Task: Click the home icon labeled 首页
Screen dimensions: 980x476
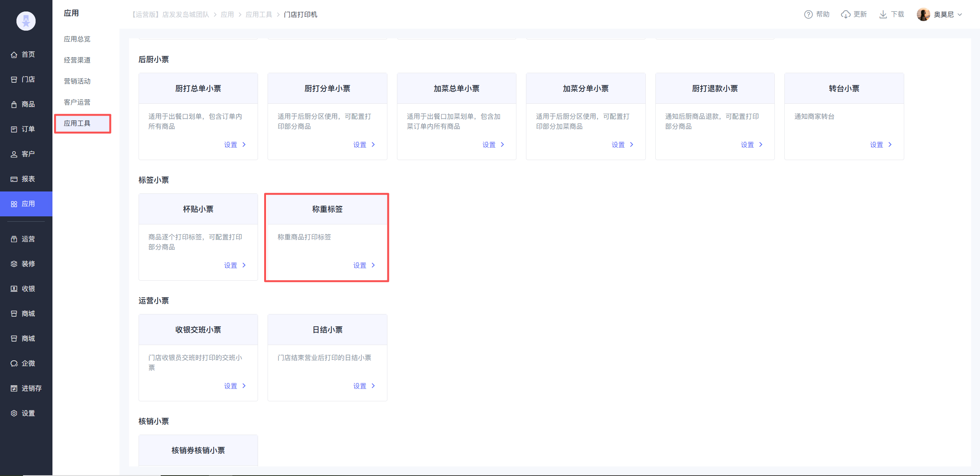Action: pyautogui.click(x=14, y=55)
